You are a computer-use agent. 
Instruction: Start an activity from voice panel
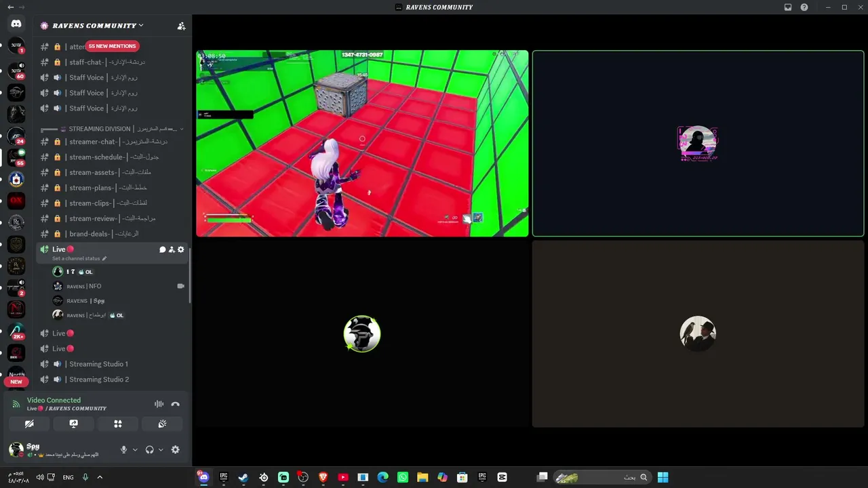coord(118,424)
